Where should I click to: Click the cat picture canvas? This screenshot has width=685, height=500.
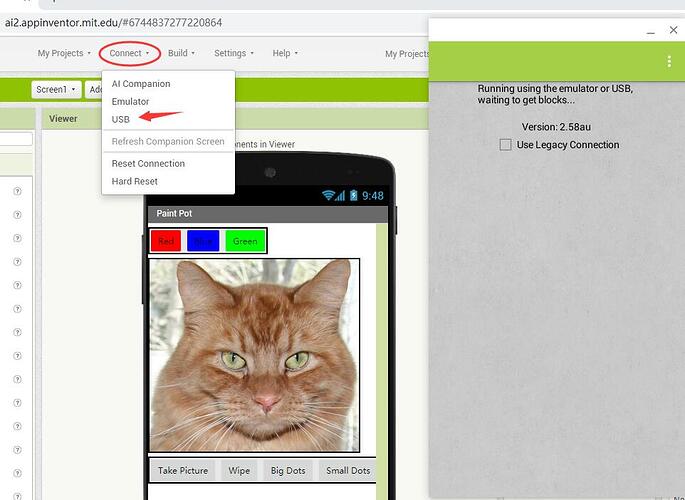[x=254, y=355]
